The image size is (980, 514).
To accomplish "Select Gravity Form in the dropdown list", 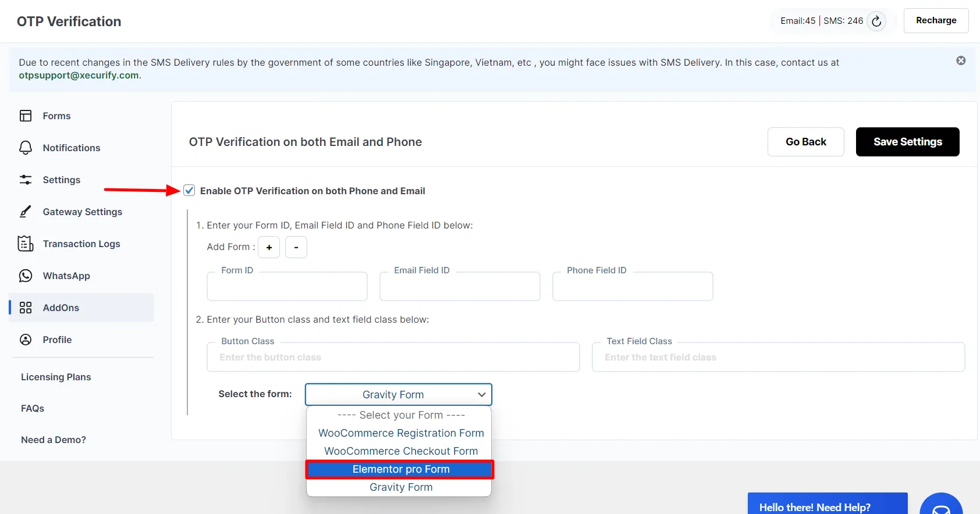I will (x=401, y=487).
